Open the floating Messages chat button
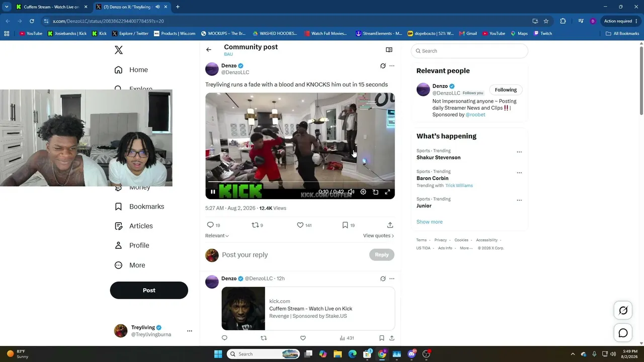Image resolution: width=644 pixels, height=362 pixels. pyautogui.click(x=623, y=333)
